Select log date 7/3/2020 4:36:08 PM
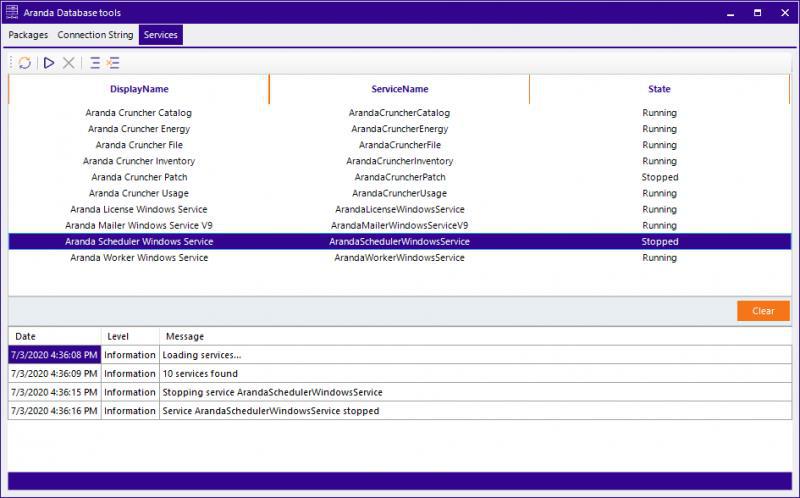Image resolution: width=800 pixels, height=498 pixels. pos(55,355)
